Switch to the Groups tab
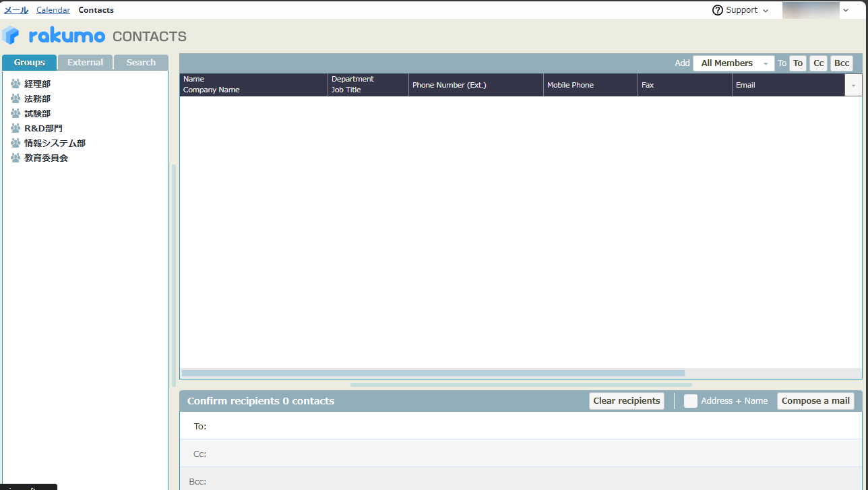868x490 pixels. pyautogui.click(x=30, y=63)
